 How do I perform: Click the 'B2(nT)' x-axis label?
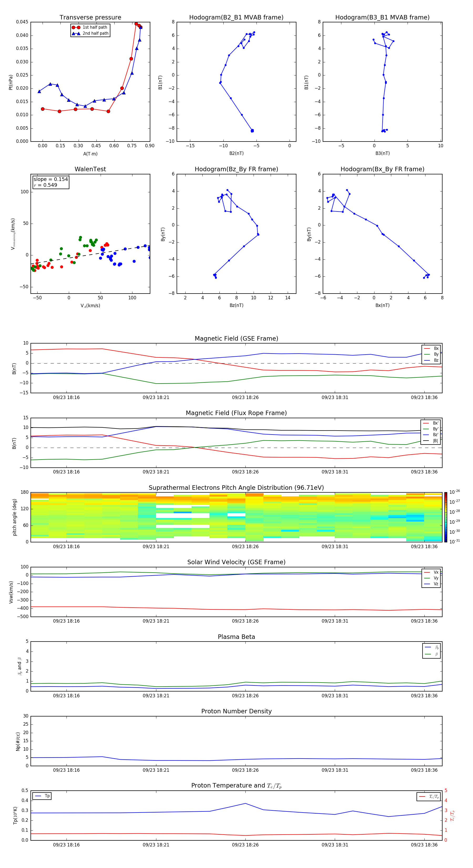click(236, 153)
